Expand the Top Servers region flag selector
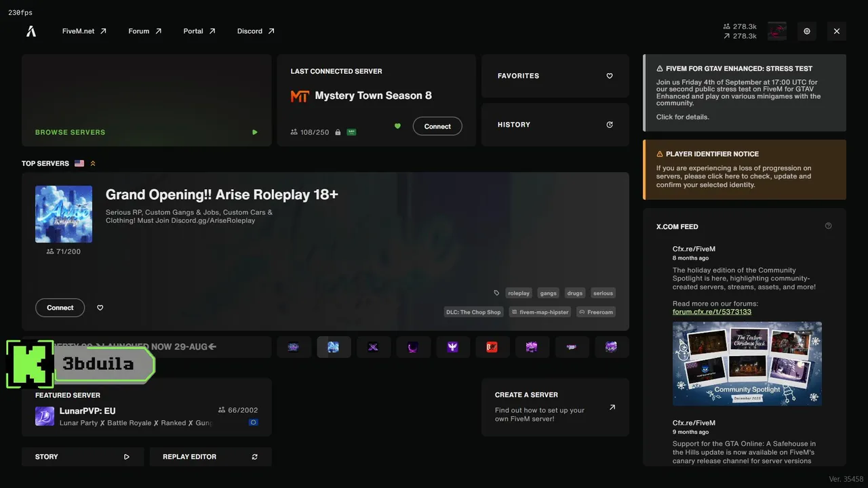Image resolution: width=868 pixels, height=488 pixels. tap(85, 163)
